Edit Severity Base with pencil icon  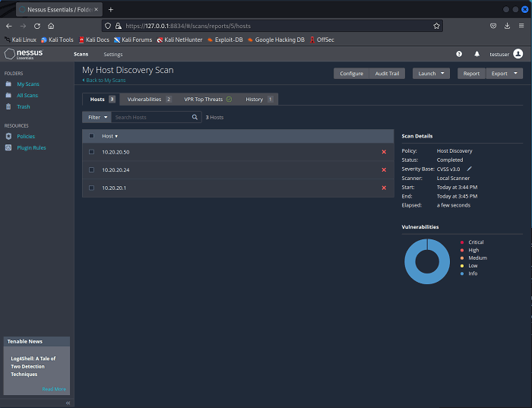(x=470, y=169)
